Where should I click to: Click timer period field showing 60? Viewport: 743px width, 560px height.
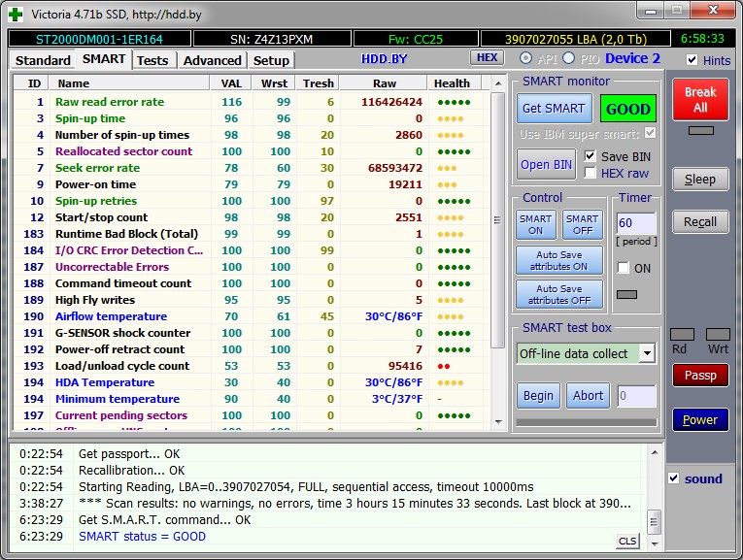point(636,222)
